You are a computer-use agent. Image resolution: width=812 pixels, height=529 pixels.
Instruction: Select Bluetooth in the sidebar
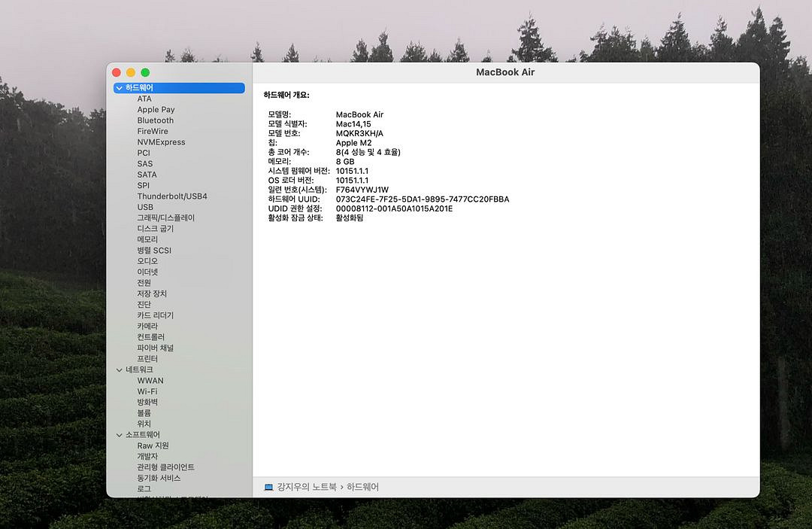pos(155,120)
